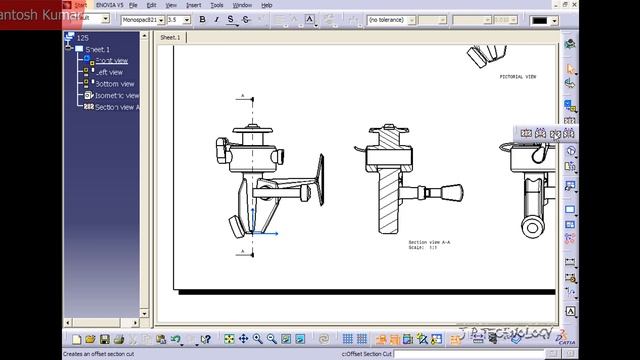Click the New View icon in right toolbar
Viewport: 640px width, 360px height.
tap(570, 224)
